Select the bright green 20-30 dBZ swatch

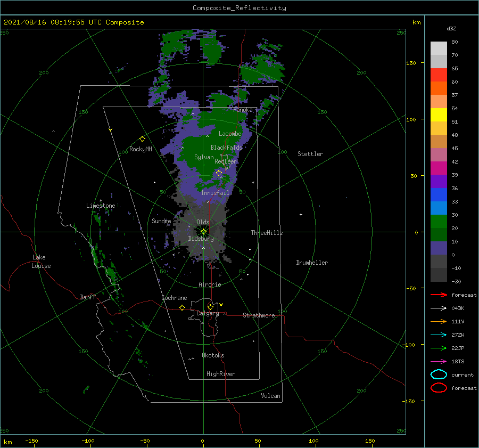tap(439, 221)
